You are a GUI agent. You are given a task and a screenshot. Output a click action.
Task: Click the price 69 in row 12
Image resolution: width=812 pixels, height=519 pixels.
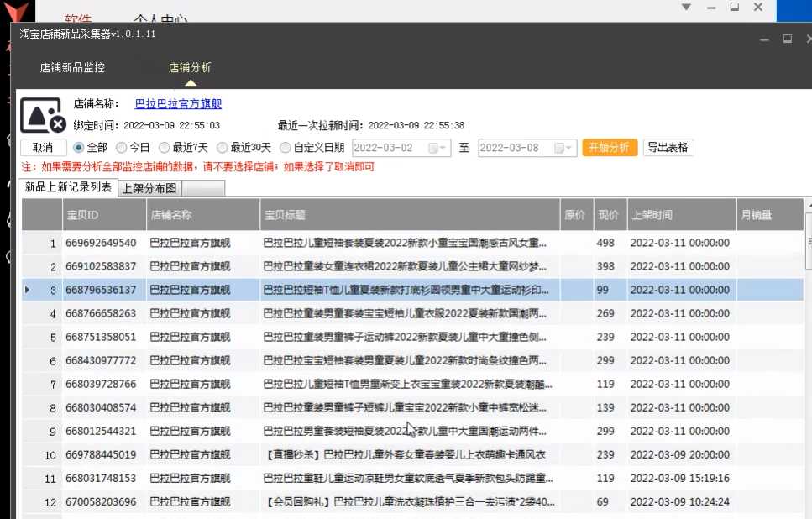click(x=602, y=502)
